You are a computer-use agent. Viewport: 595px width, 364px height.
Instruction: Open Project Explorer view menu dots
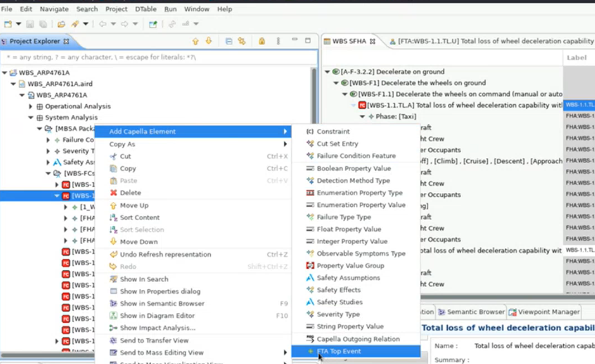(278, 41)
